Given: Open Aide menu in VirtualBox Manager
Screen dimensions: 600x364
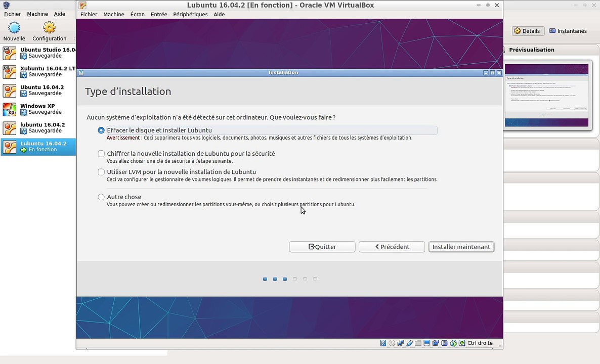Looking at the screenshot, I should click(59, 14).
